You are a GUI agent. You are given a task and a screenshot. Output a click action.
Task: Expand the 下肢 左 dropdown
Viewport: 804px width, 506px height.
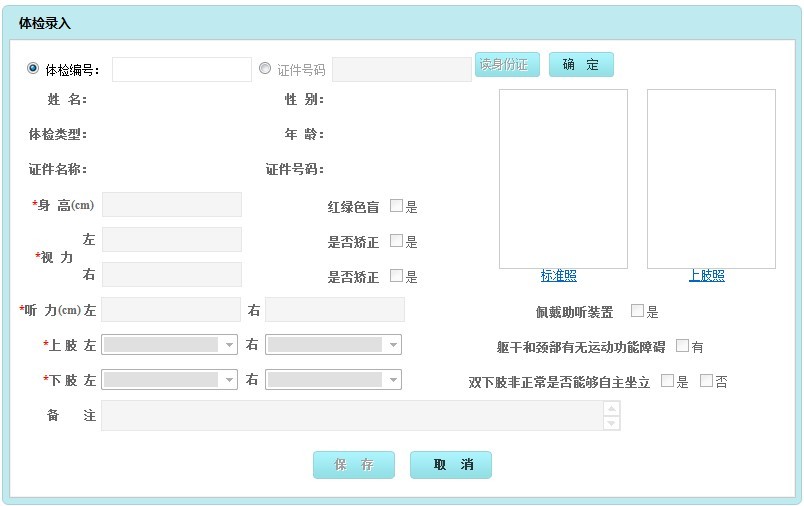pos(170,379)
